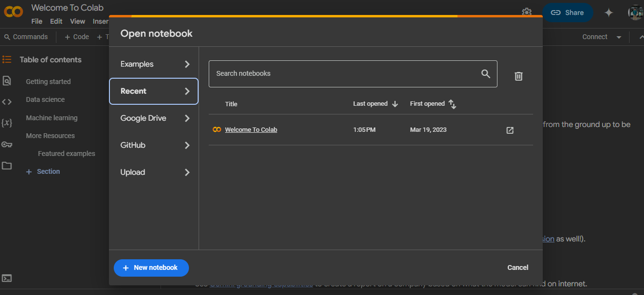The width and height of the screenshot is (644, 295).
Task: Click the Title column header
Action: (231, 104)
